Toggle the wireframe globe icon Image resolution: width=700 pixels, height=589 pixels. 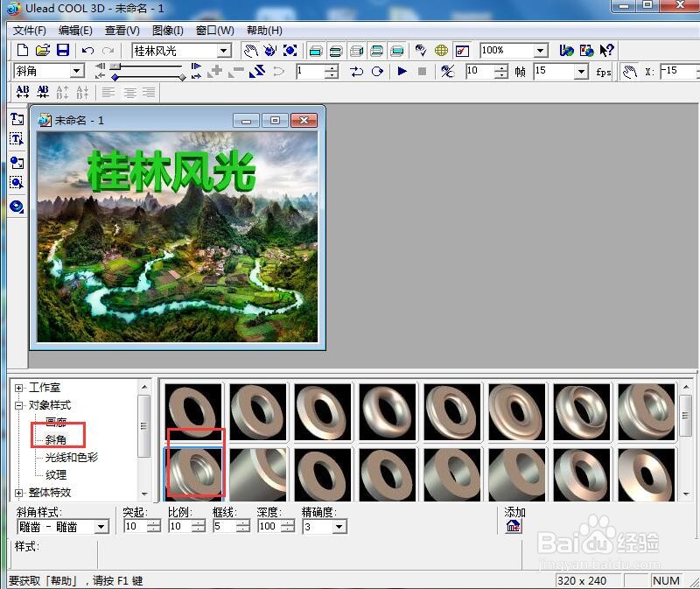(x=441, y=51)
